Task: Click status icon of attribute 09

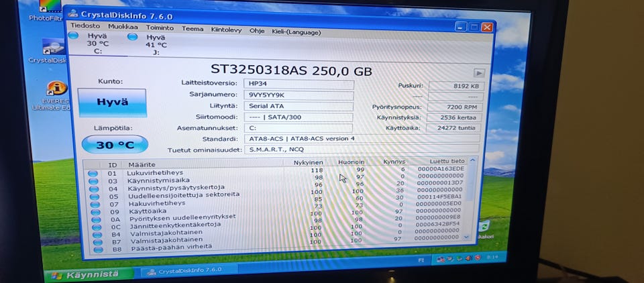Action: (x=96, y=213)
